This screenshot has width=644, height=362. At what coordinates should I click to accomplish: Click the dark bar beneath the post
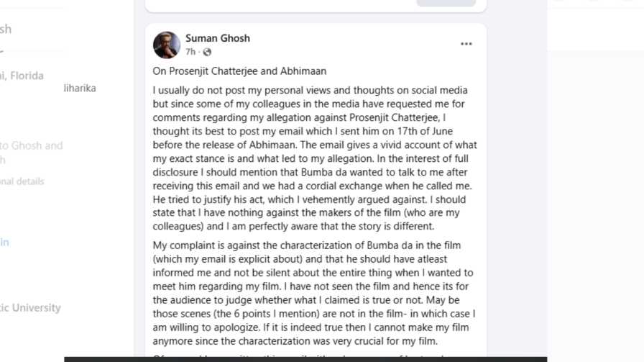(x=305, y=360)
